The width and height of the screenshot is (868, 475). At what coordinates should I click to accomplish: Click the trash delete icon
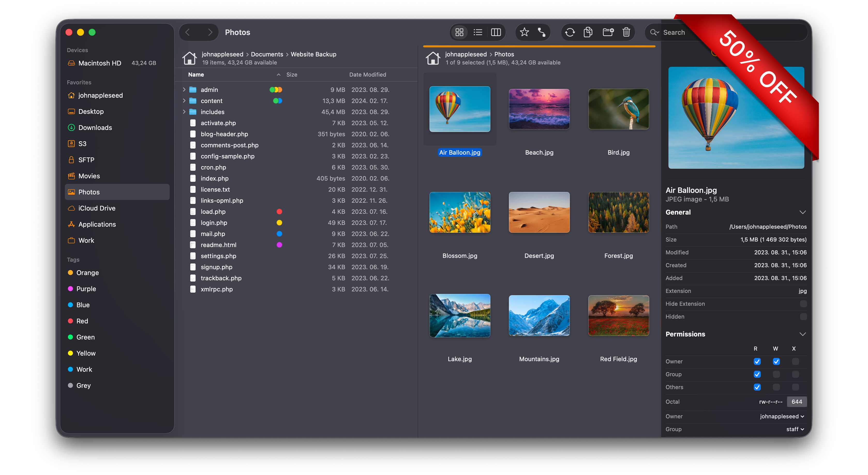coord(626,32)
